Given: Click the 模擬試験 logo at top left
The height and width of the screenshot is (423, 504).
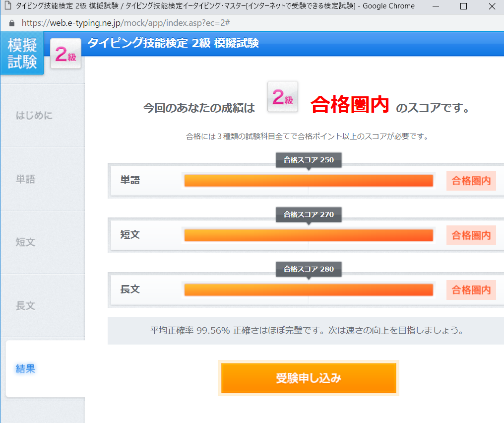Looking at the screenshot, I should click(x=22, y=54).
